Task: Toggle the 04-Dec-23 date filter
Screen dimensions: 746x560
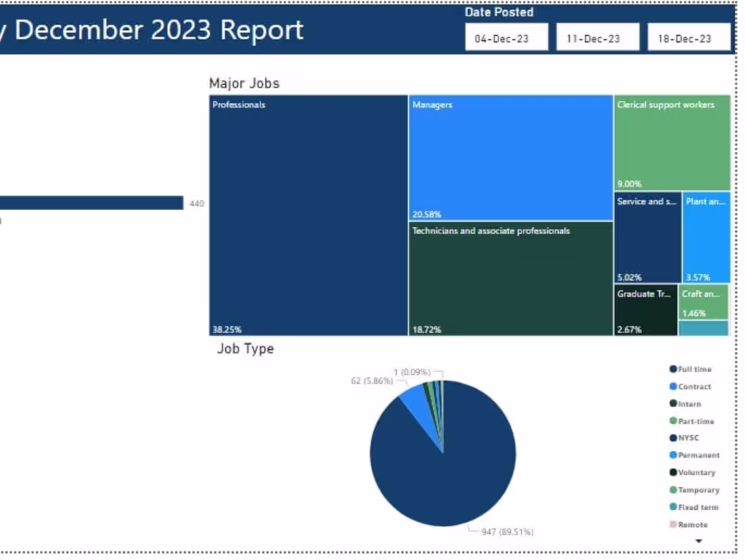Action: coord(505,37)
